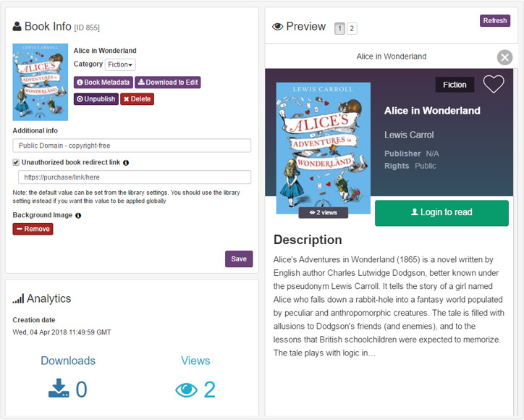The width and height of the screenshot is (524, 420).
Task: Select the book cover thumbnail in Book Info
Action: 41,83
